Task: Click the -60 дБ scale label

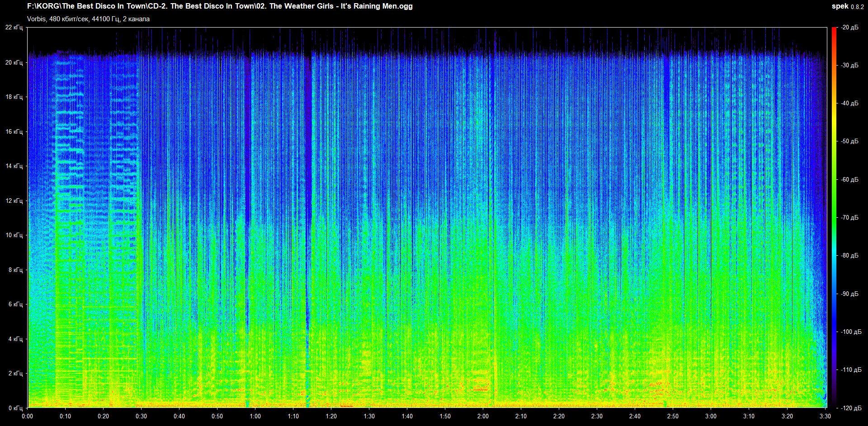Action: pyautogui.click(x=849, y=180)
